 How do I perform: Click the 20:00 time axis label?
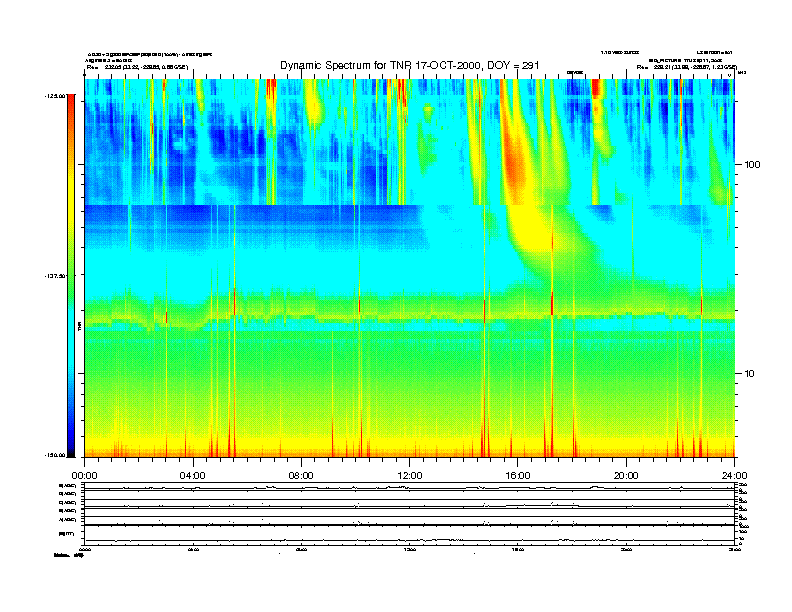pos(626,476)
